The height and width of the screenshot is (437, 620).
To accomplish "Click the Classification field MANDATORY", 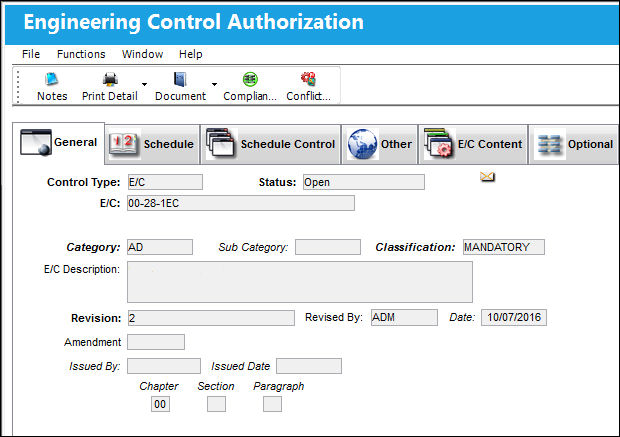I will pyautogui.click(x=504, y=247).
